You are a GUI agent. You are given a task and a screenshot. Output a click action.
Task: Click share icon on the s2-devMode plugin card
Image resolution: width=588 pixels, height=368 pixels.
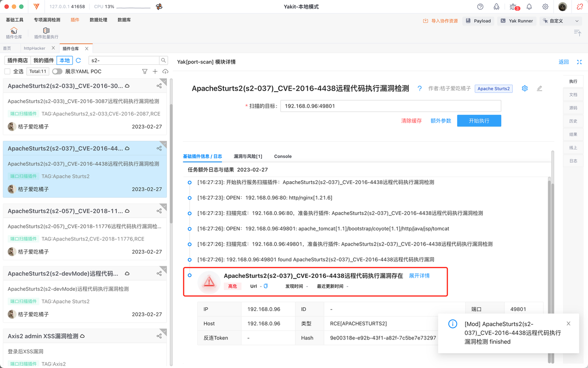[159, 273]
